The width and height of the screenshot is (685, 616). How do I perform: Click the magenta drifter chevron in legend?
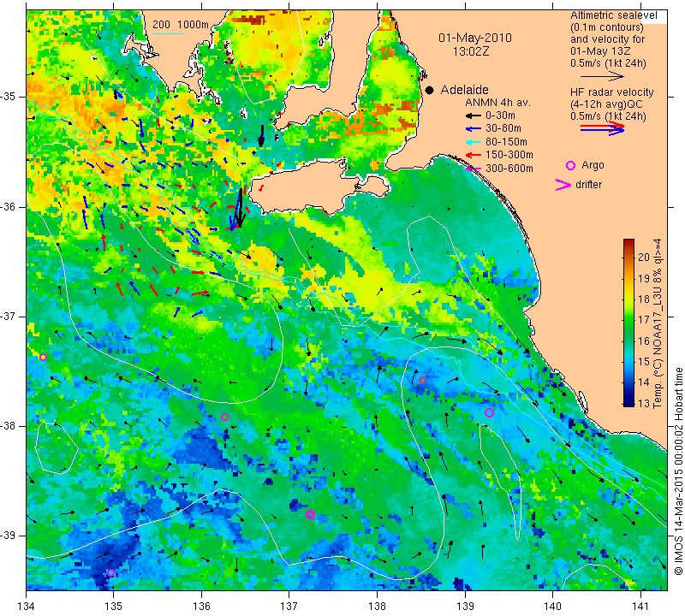tap(563, 185)
